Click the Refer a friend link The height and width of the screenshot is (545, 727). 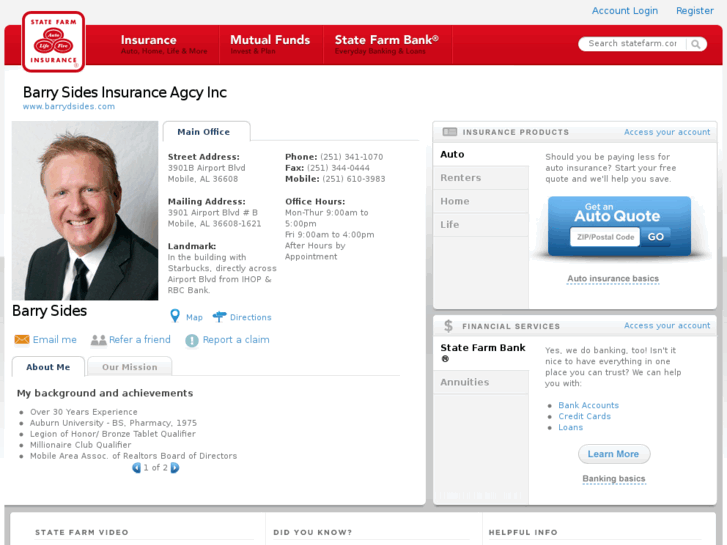tap(140, 340)
